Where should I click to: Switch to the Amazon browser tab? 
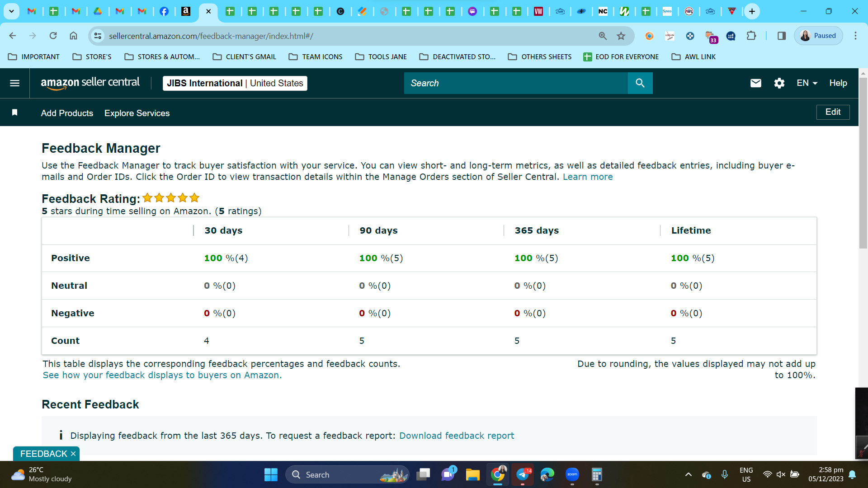point(186,11)
